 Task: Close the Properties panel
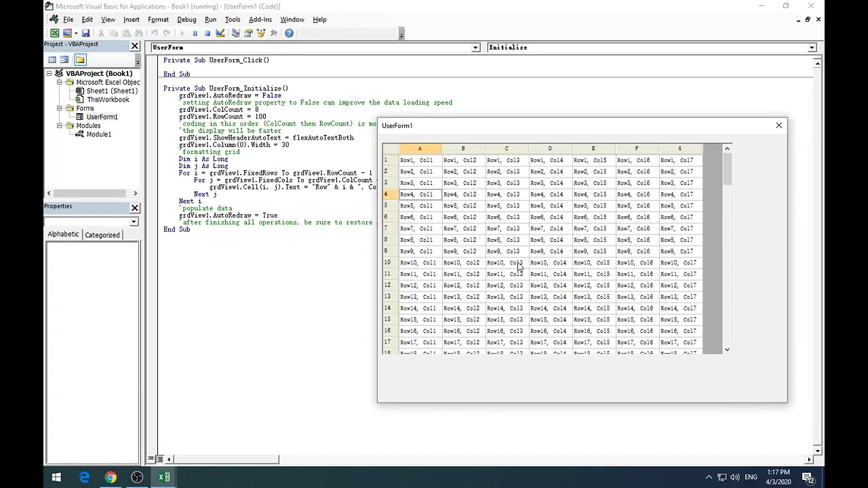pyautogui.click(x=134, y=208)
